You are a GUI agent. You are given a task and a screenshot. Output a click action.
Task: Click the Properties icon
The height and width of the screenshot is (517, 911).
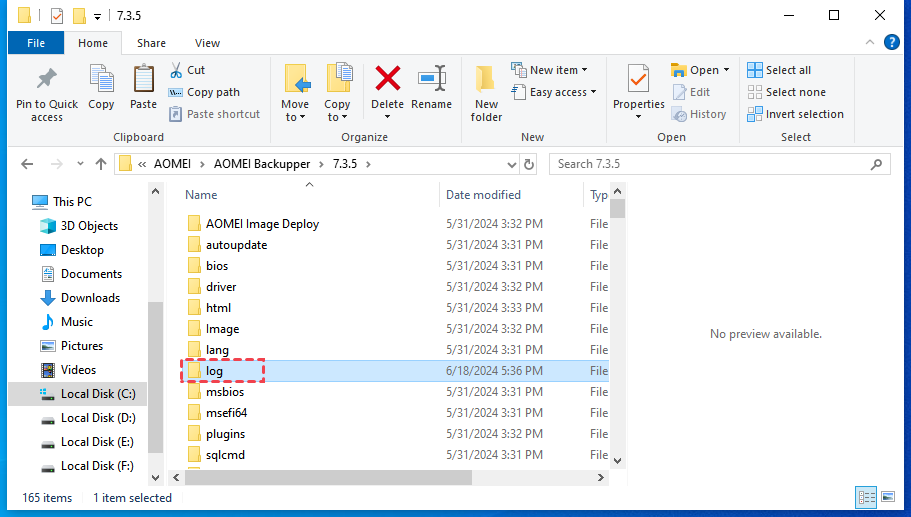click(639, 78)
